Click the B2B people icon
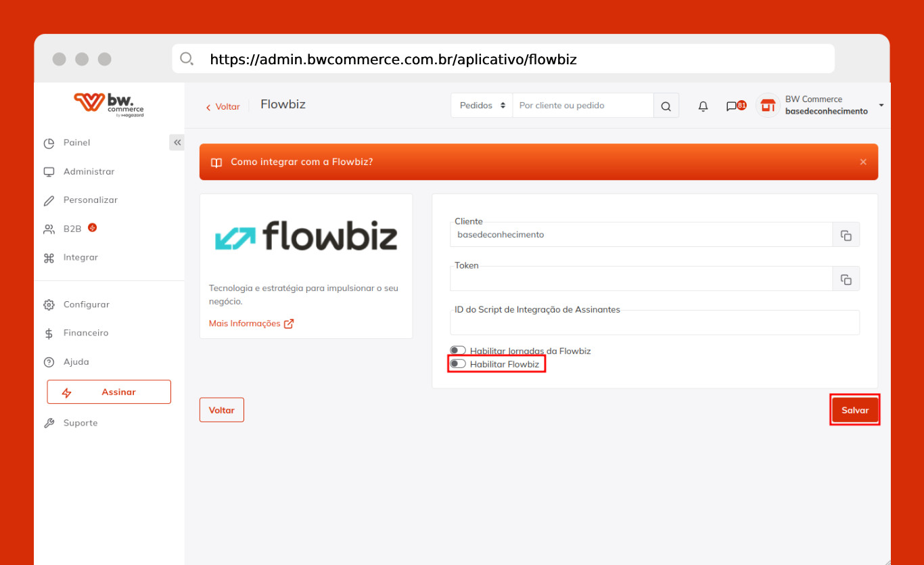 49,229
